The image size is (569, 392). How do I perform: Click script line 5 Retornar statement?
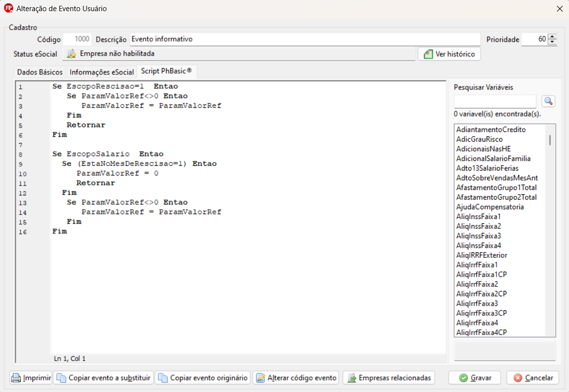point(86,125)
